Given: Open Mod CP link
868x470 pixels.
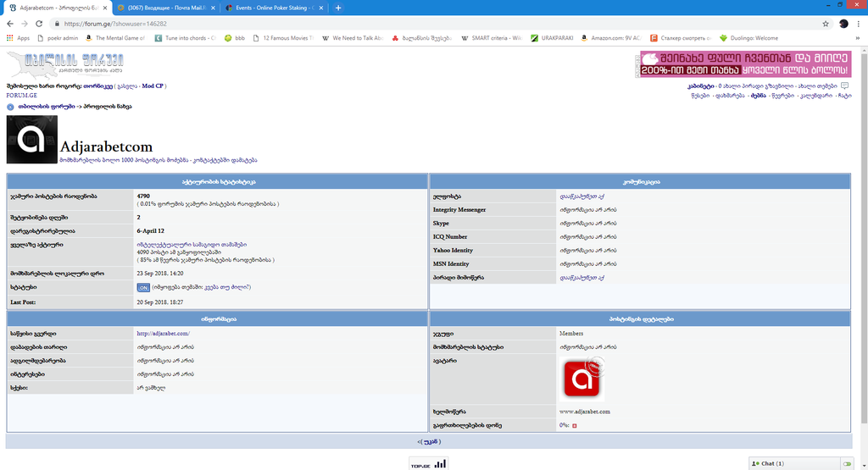Looking at the screenshot, I should pyautogui.click(x=153, y=86).
